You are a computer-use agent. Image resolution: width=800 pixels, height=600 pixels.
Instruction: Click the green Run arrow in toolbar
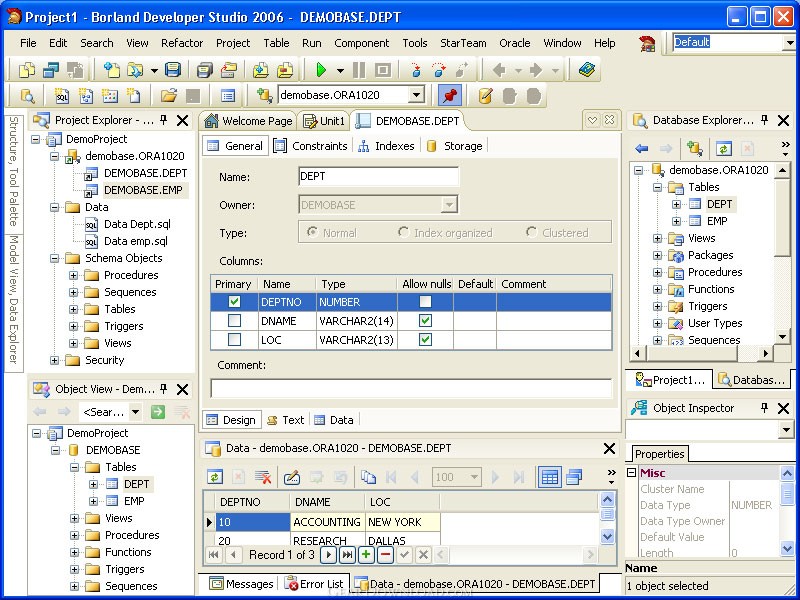pos(321,69)
